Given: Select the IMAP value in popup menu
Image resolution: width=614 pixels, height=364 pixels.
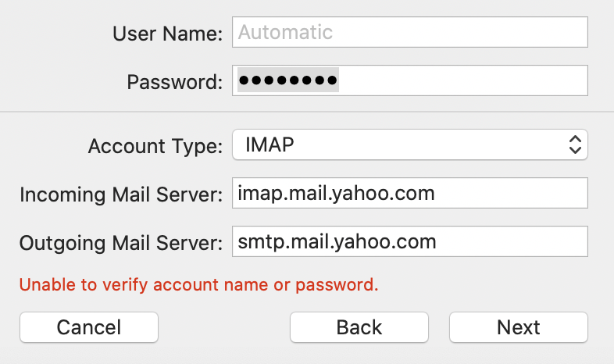Looking at the screenshot, I should pyautogui.click(x=270, y=145).
